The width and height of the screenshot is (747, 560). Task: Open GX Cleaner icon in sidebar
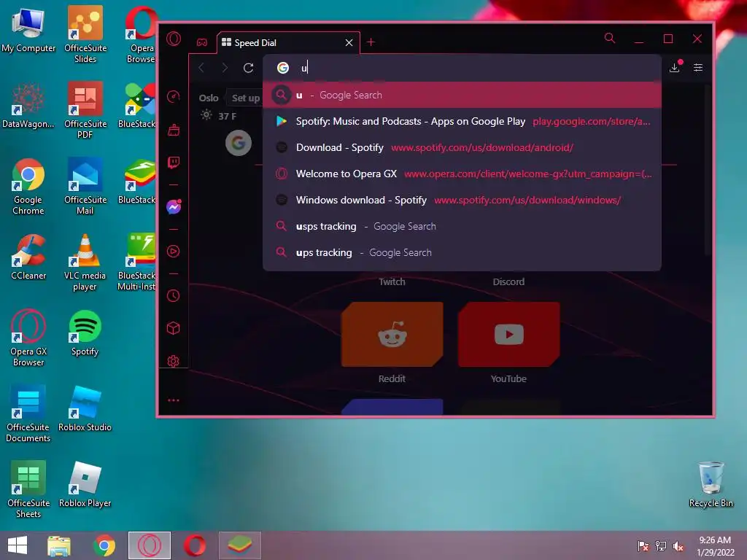pyautogui.click(x=174, y=130)
